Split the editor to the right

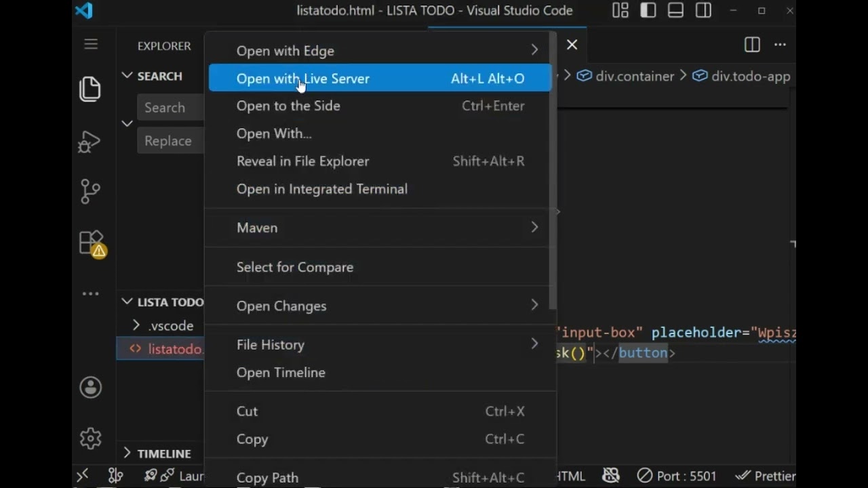pyautogui.click(x=752, y=45)
